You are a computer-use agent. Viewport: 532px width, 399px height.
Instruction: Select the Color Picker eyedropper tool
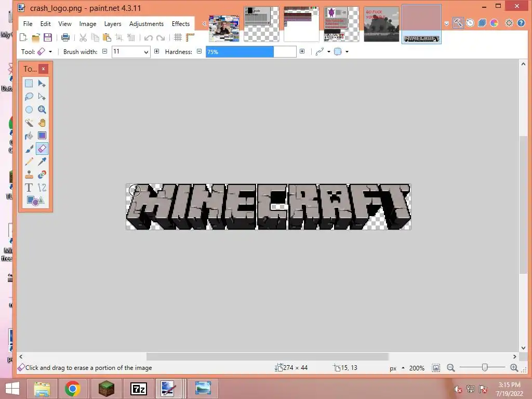42,162
